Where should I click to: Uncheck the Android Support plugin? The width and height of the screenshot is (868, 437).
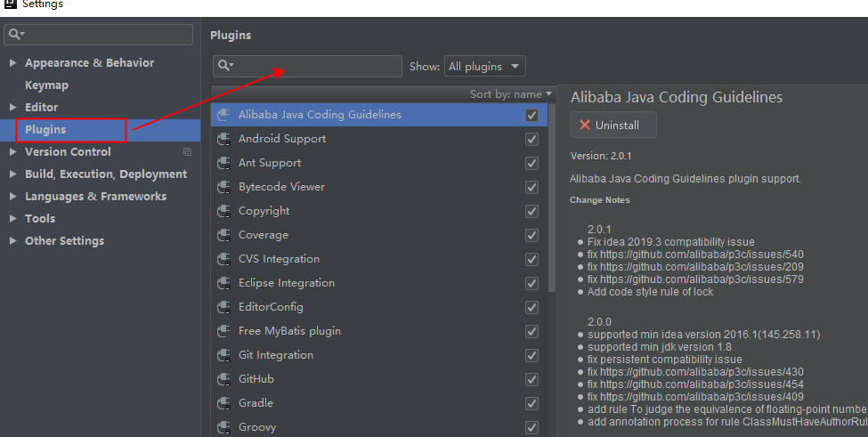[x=531, y=139]
